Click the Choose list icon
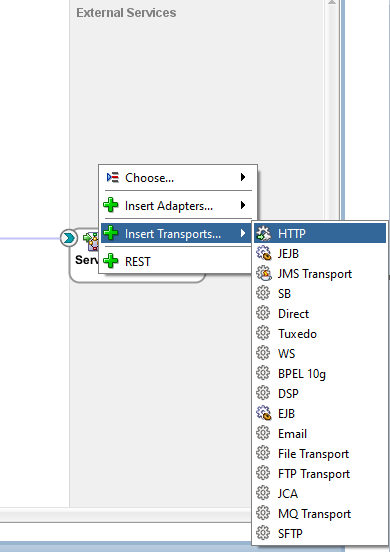390x552 pixels. pyautogui.click(x=113, y=177)
